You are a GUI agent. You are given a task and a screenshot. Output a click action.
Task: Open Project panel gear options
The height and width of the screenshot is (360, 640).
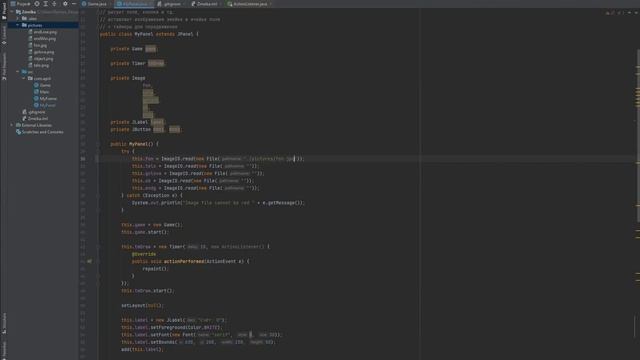coord(65,4)
